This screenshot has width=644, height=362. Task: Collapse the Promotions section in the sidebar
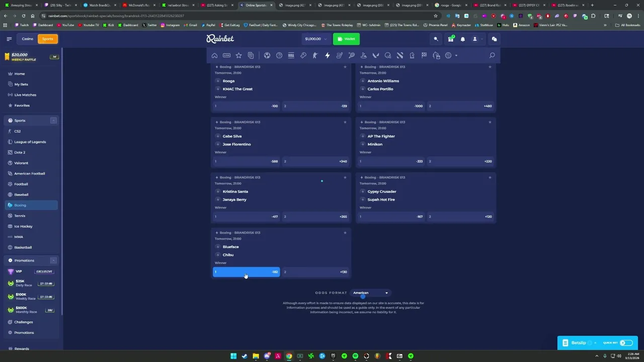(53, 260)
